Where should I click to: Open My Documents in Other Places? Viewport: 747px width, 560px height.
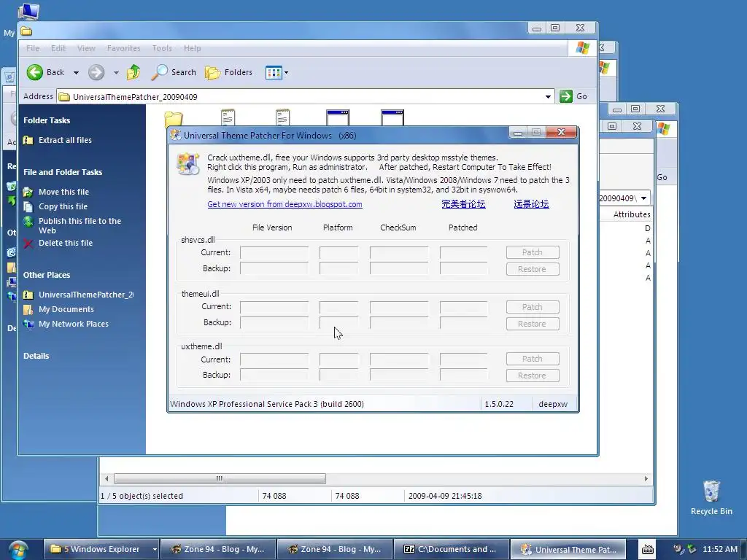point(66,309)
